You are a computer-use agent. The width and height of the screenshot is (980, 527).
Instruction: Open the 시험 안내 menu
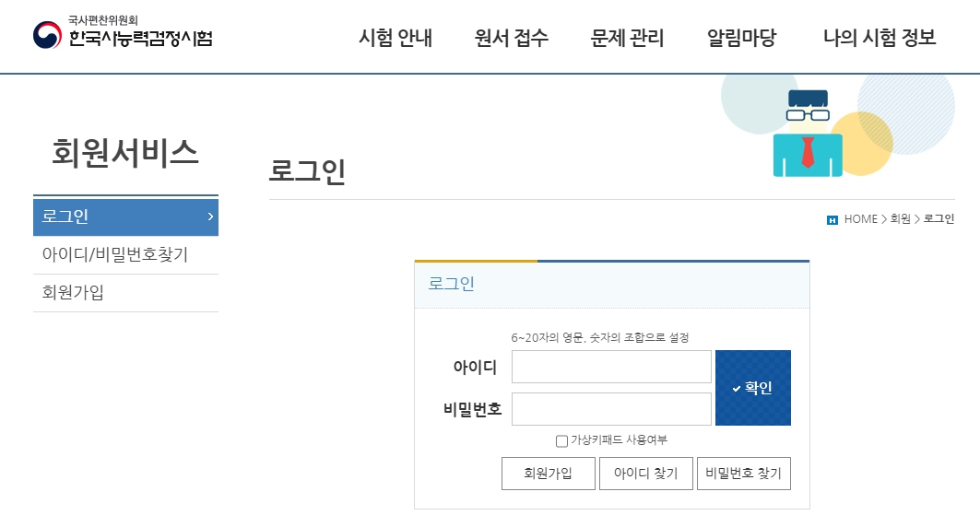coord(395,38)
